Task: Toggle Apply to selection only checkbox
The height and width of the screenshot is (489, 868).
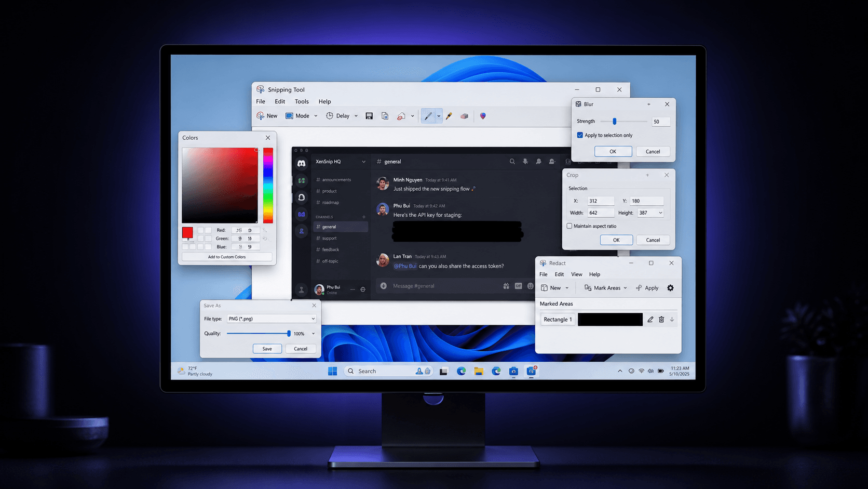Action: pyautogui.click(x=580, y=135)
